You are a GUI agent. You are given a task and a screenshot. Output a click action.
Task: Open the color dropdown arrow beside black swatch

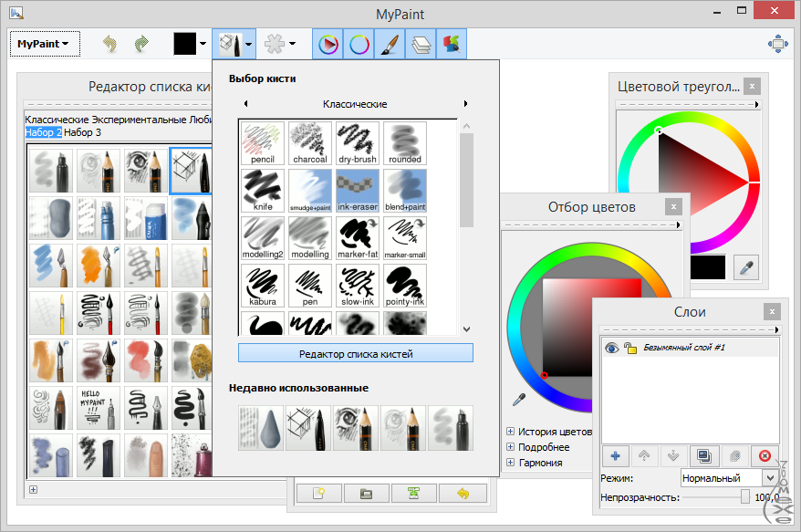(x=203, y=44)
